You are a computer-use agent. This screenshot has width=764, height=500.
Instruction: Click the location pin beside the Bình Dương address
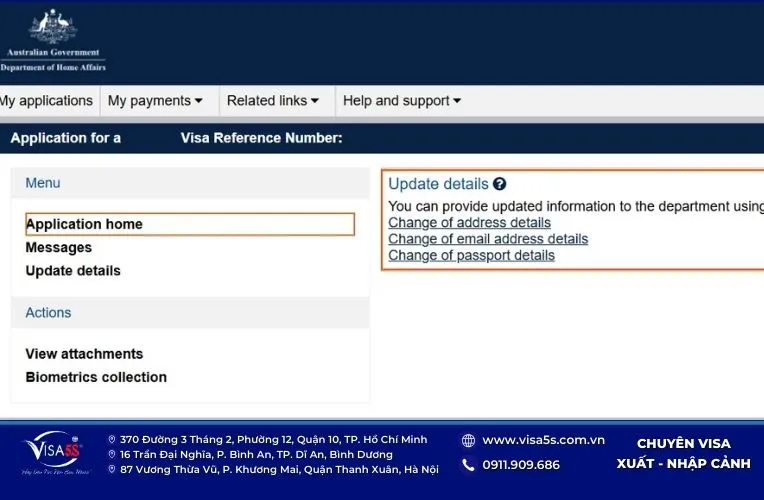pos(112,455)
